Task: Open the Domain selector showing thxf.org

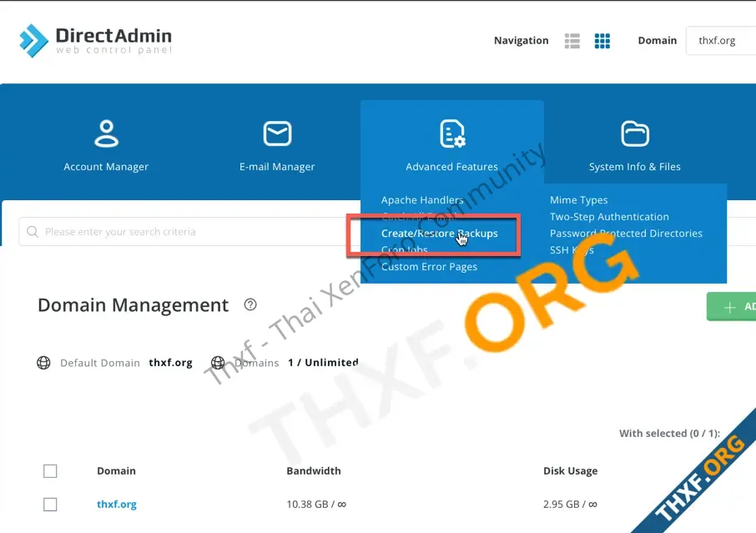Action: (x=718, y=40)
